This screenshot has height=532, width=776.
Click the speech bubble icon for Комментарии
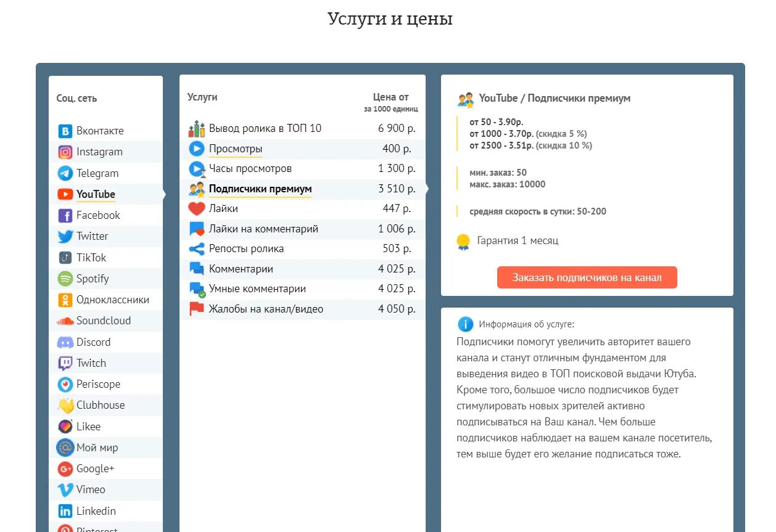point(196,269)
